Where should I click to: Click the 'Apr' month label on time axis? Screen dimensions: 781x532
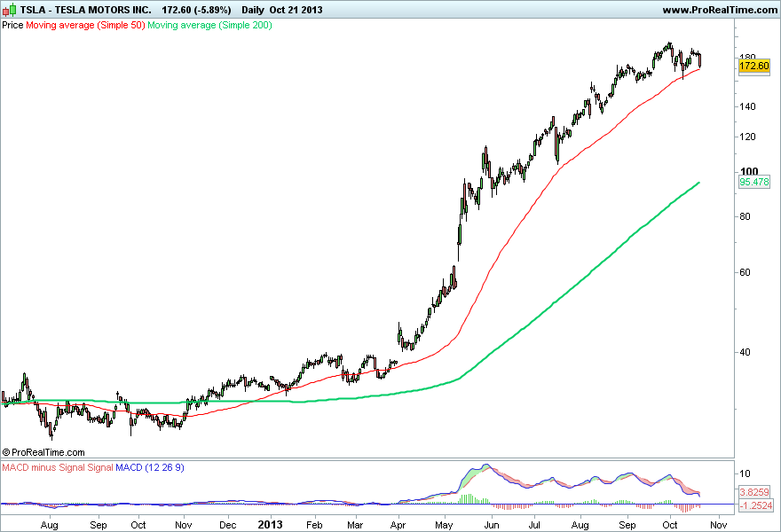[398, 525]
